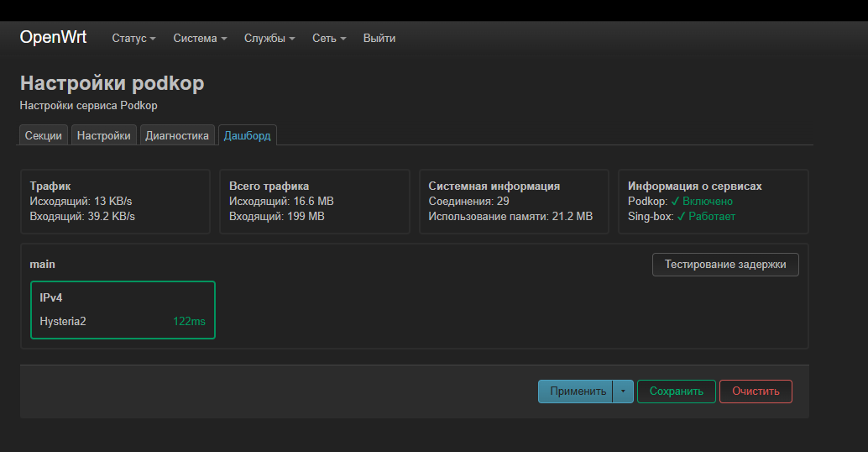Expand the Службы menu
Viewport: 868px width, 452px height.
(x=269, y=38)
